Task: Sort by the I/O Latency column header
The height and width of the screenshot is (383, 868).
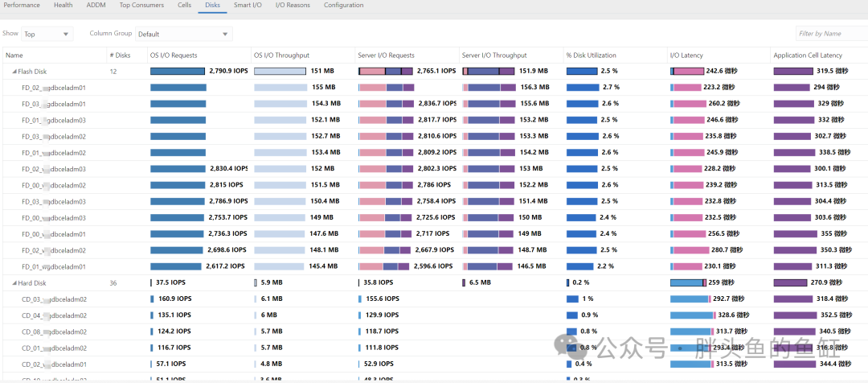Action: (x=686, y=56)
